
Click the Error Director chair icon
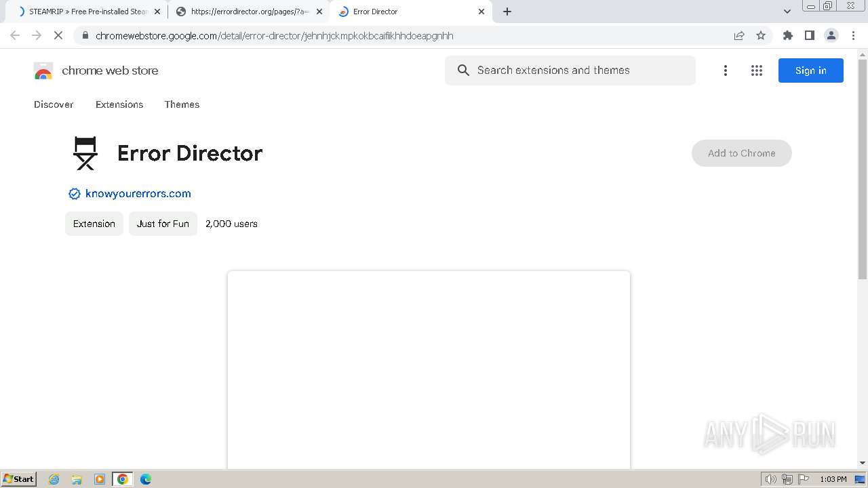tap(85, 153)
